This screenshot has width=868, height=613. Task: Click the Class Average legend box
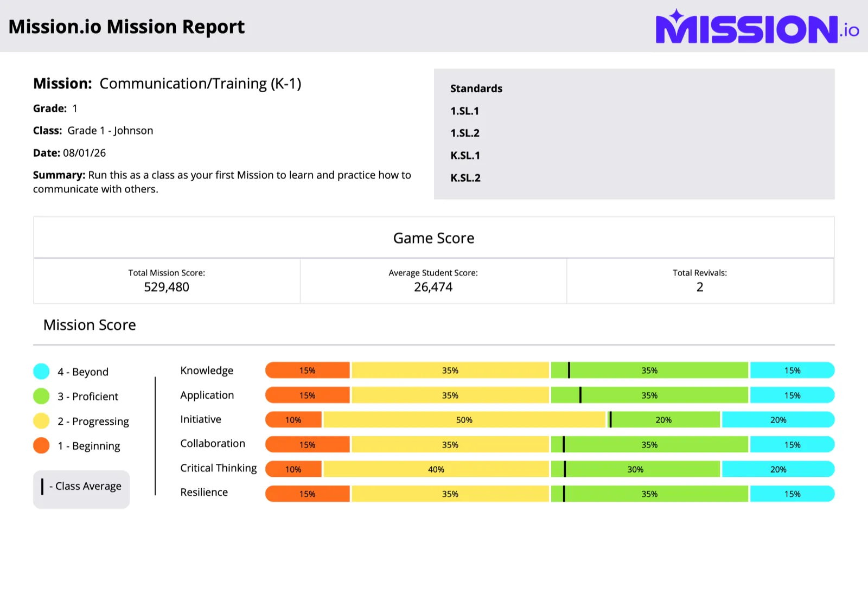pyautogui.click(x=81, y=489)
